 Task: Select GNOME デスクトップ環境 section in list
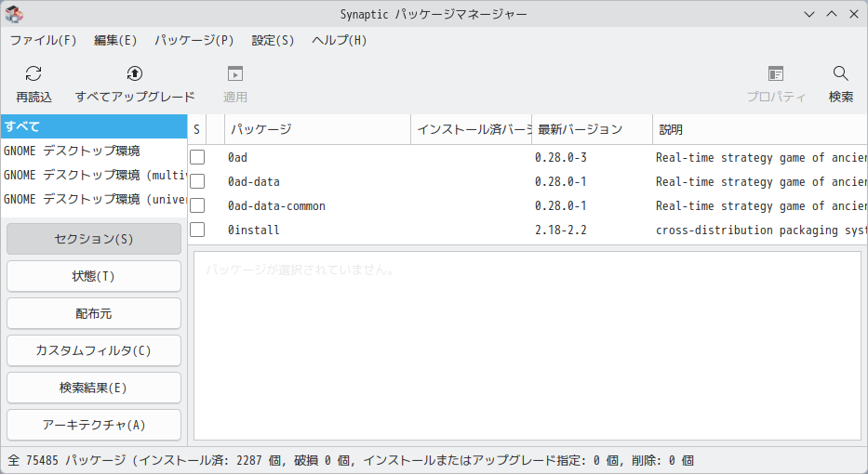pyautogui.click(x=72, y=151)
